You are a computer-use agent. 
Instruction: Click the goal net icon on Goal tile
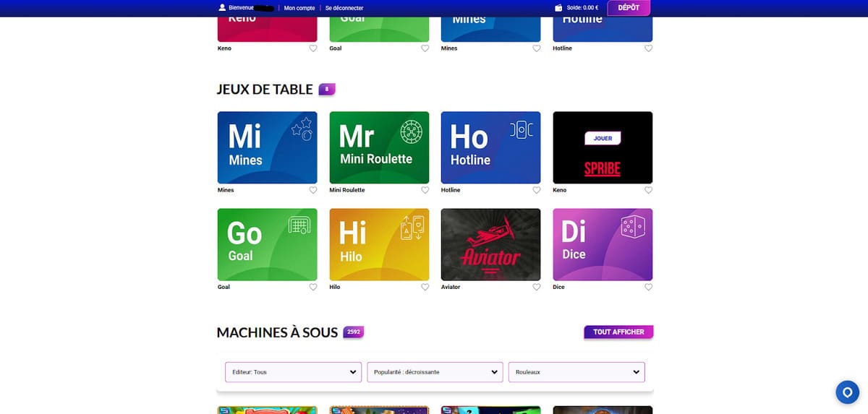click(x=299, y=225)
